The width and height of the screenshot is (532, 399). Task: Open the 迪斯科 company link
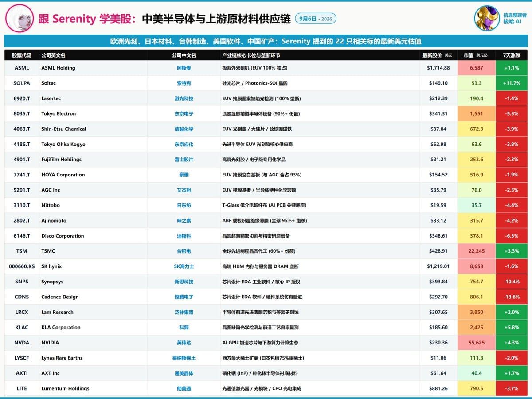[184, 236]
